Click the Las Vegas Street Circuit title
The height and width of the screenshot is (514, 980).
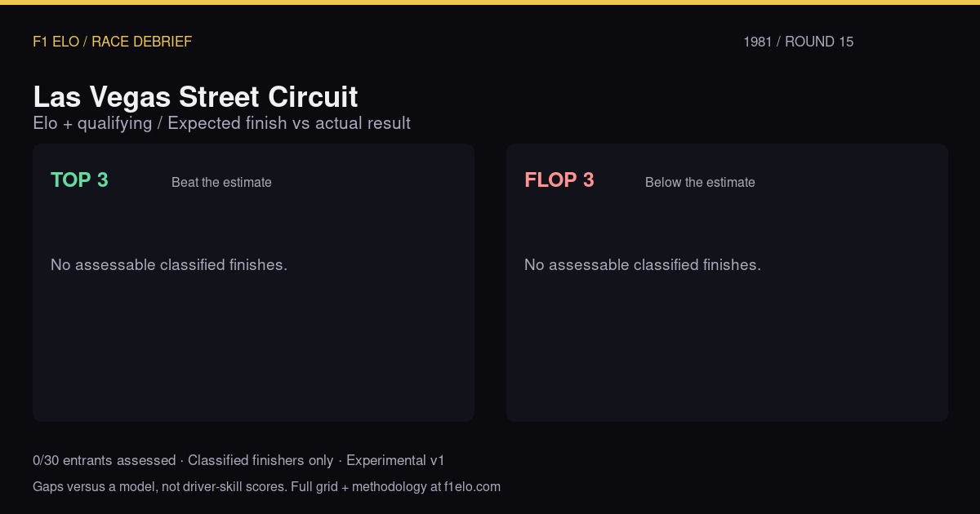pos(195,97)
